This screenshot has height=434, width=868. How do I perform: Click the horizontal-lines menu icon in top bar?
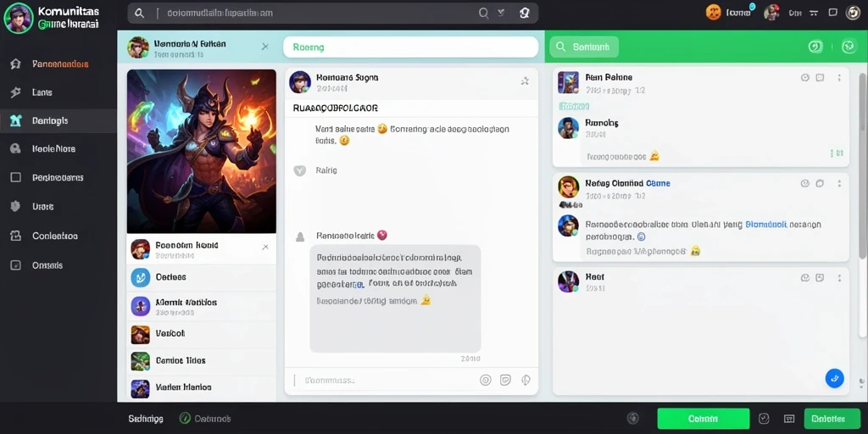pyautogui.click(x=814, y=13)
